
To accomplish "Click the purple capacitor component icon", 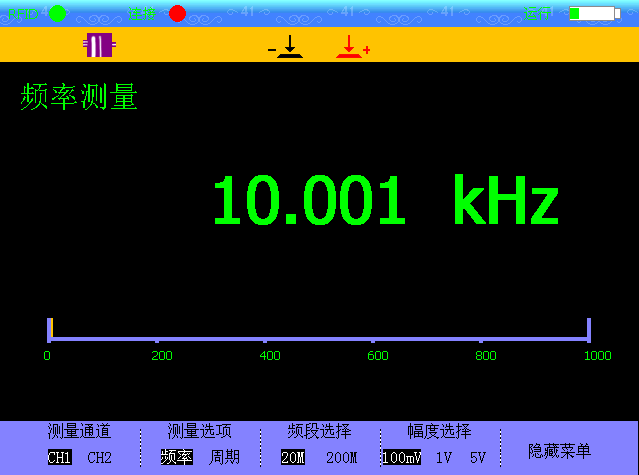I will [x=98, y=45].
